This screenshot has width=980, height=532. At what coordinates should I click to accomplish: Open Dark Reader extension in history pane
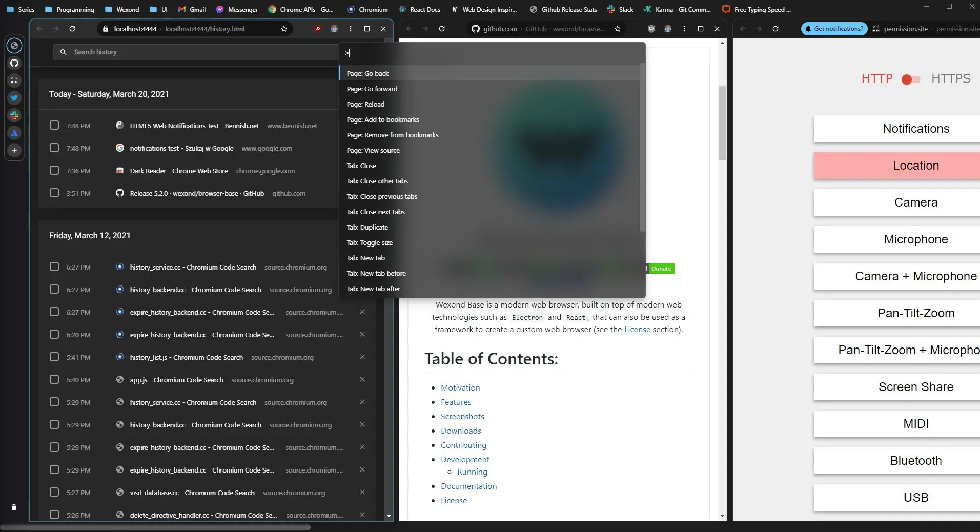[334, 29]
